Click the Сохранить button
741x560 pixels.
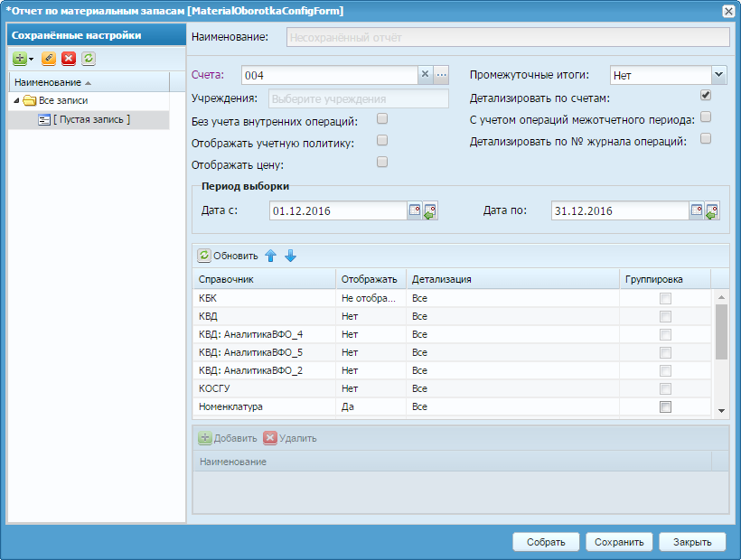pos(619,542)
